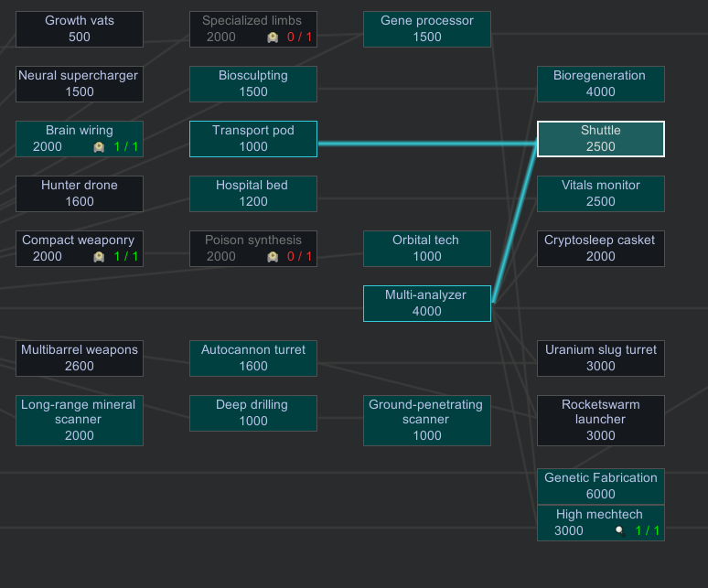This screenshot has width=708, height=588.
Task: Select the Genetic Fabrication research node
Action: pos(601,486)
